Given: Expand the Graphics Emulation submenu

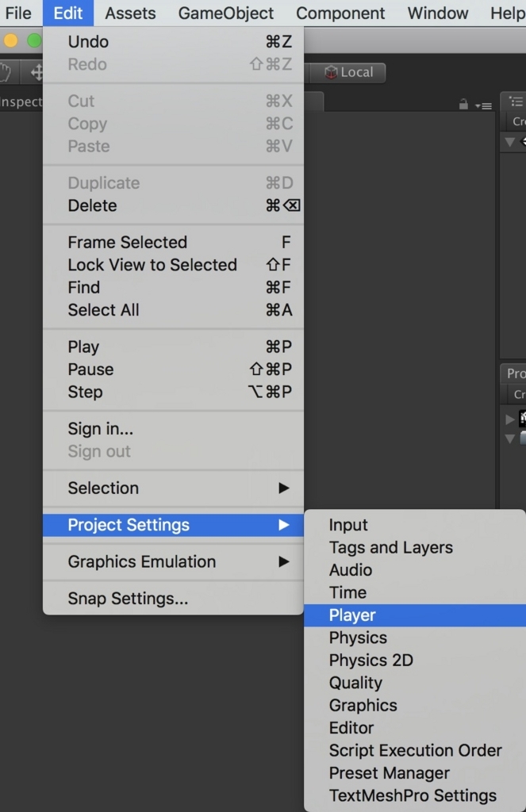Looking at the screenshot, I should [173, 561].
